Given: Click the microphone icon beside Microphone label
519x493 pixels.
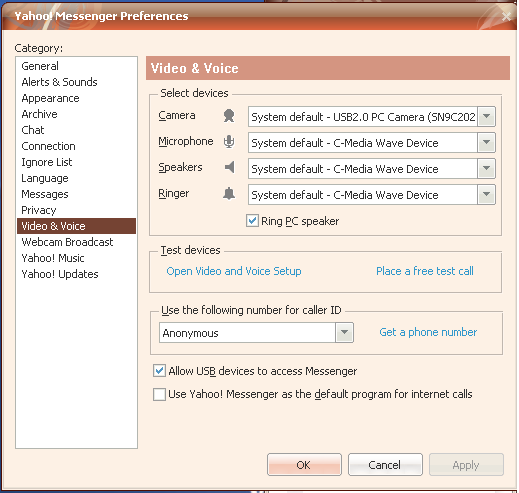Looking at the screenshot, I should point(229,142).
